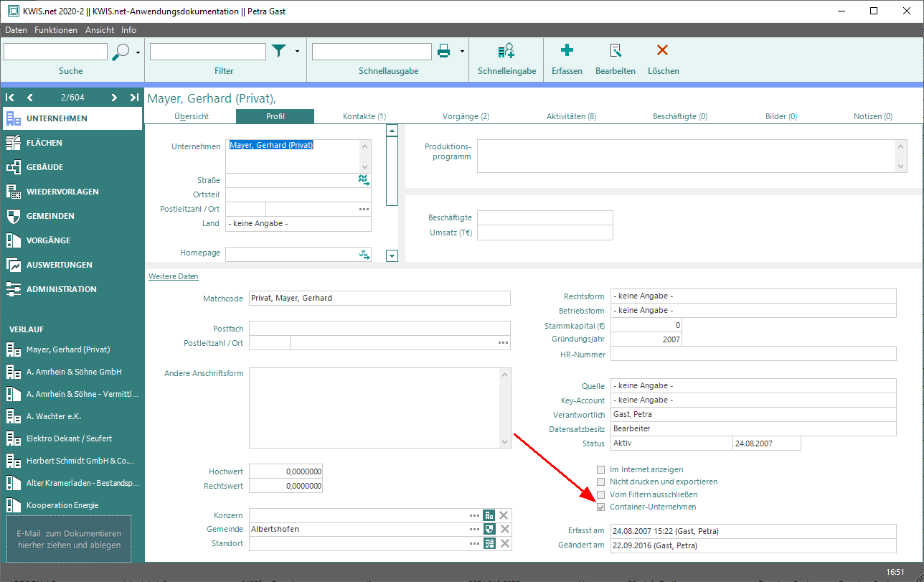Click Gründungsjahr field showing 2007

tap(646, 339)
